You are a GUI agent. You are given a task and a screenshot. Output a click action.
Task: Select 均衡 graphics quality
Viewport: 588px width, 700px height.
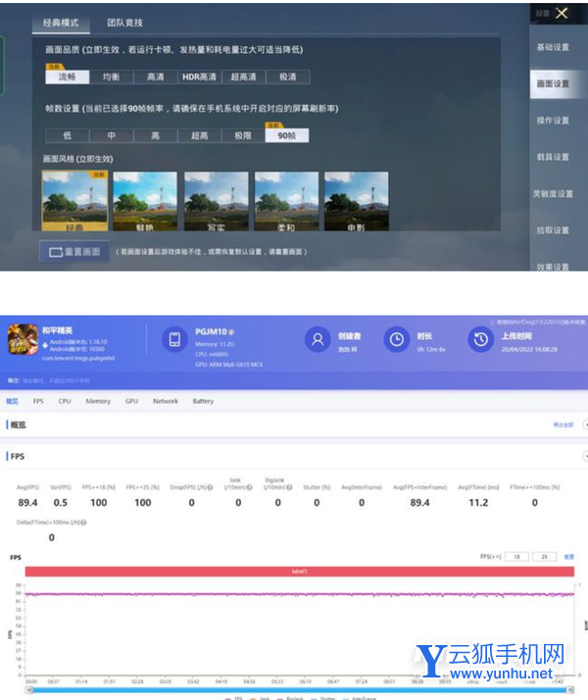111,76
